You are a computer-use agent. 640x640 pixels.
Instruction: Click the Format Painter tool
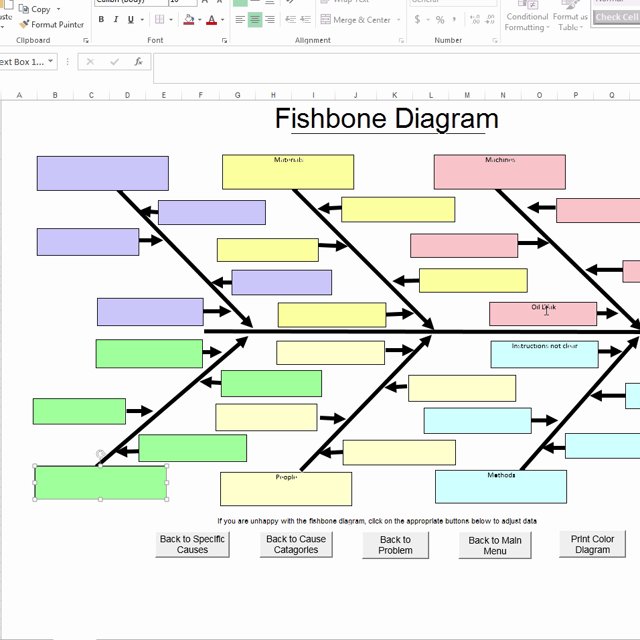click(x=50, y=24)
